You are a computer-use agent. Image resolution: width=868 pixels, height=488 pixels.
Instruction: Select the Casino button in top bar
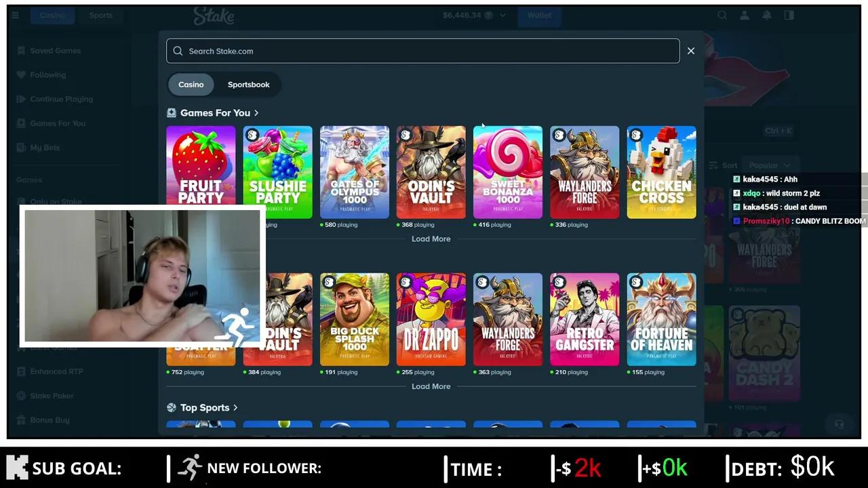pos(52,15)
